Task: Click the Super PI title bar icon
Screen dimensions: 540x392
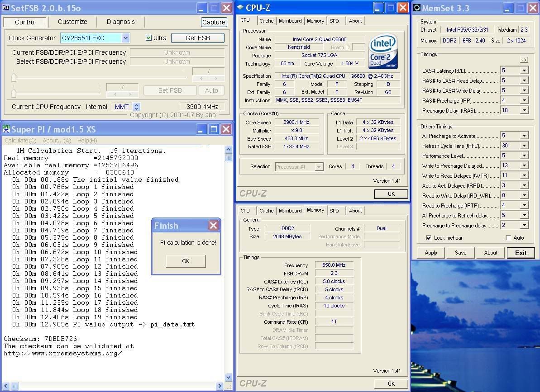Action: point(6,129)
